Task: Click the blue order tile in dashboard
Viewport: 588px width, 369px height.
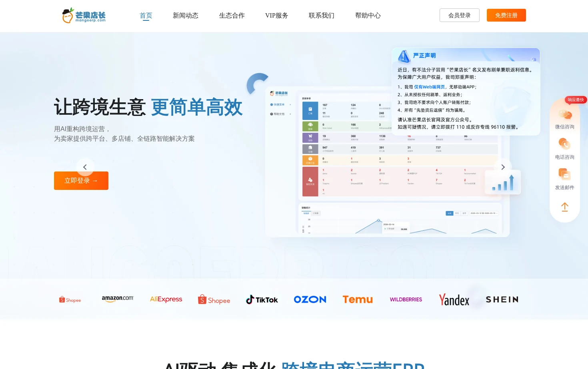Action: pos(310,111)
